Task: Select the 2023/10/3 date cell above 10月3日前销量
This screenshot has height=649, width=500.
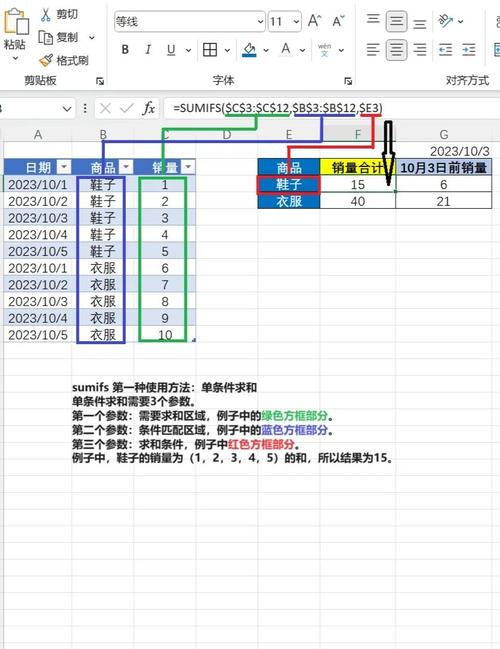Action: [x=443, y=151]
